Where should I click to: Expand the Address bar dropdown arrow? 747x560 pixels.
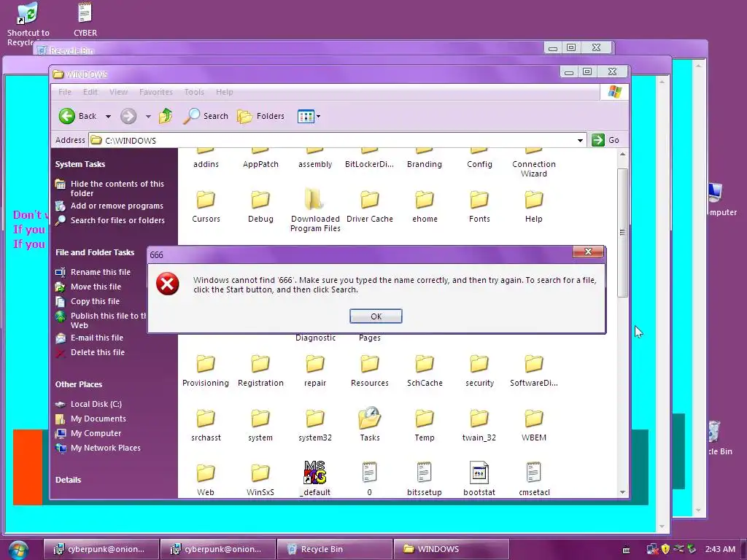(580, 140)
